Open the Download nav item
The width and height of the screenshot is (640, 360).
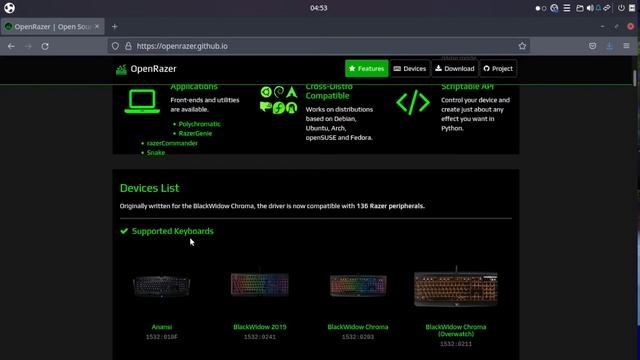[x=455, y=69]
